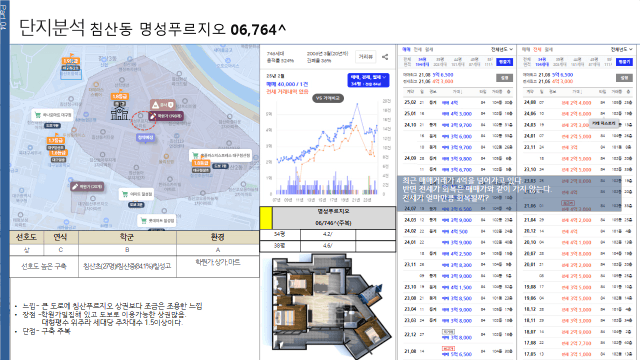Open the blue 매매, 전세, 월세 dropdown
This screenshot has width=640, height=360.
(368, 80)
